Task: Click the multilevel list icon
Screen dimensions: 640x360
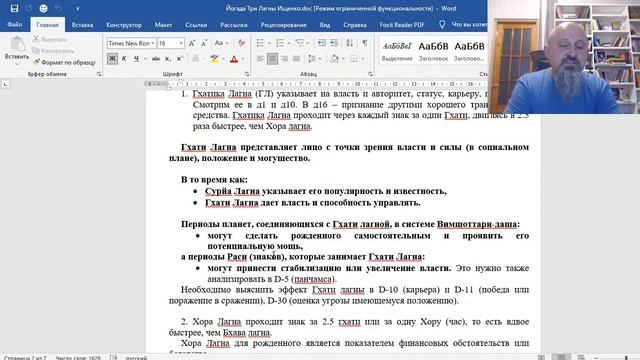Action: [299, 43]
